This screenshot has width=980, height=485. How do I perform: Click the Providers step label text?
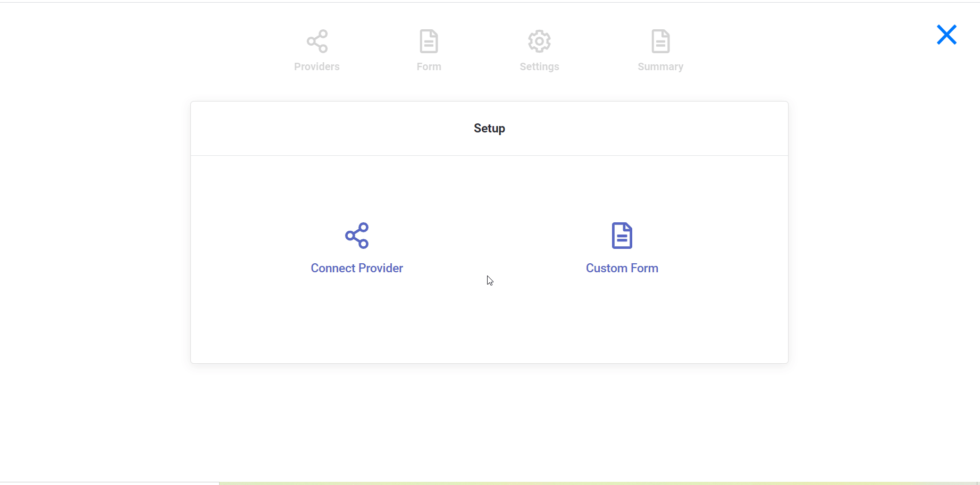(317, 66)
